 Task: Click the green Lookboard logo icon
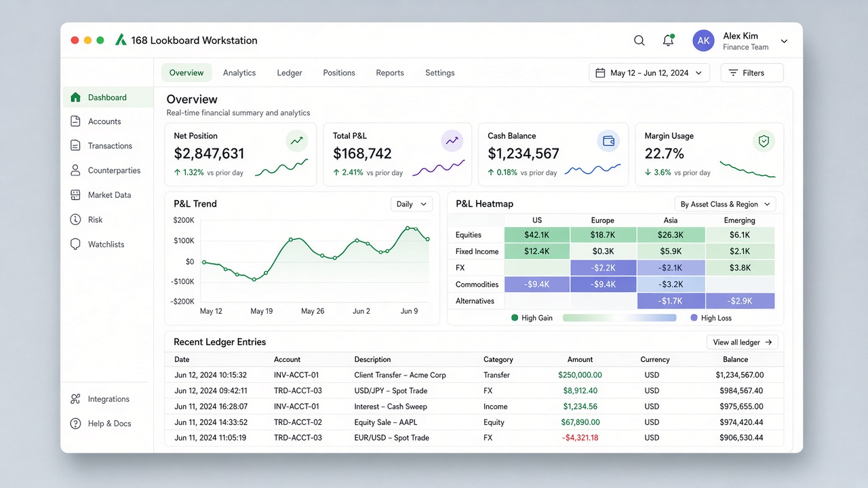coord(121,40)
